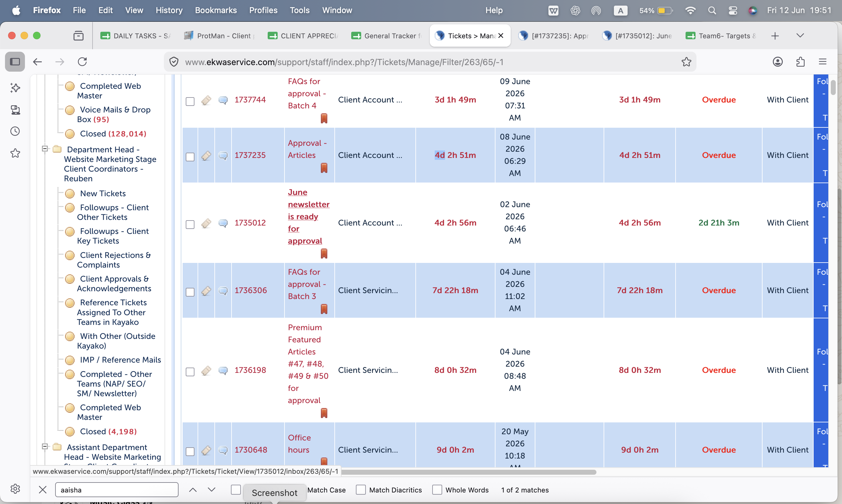Open sidebar settings gear
This screenshot has height=504, width=842.
(x=15, y=489)
